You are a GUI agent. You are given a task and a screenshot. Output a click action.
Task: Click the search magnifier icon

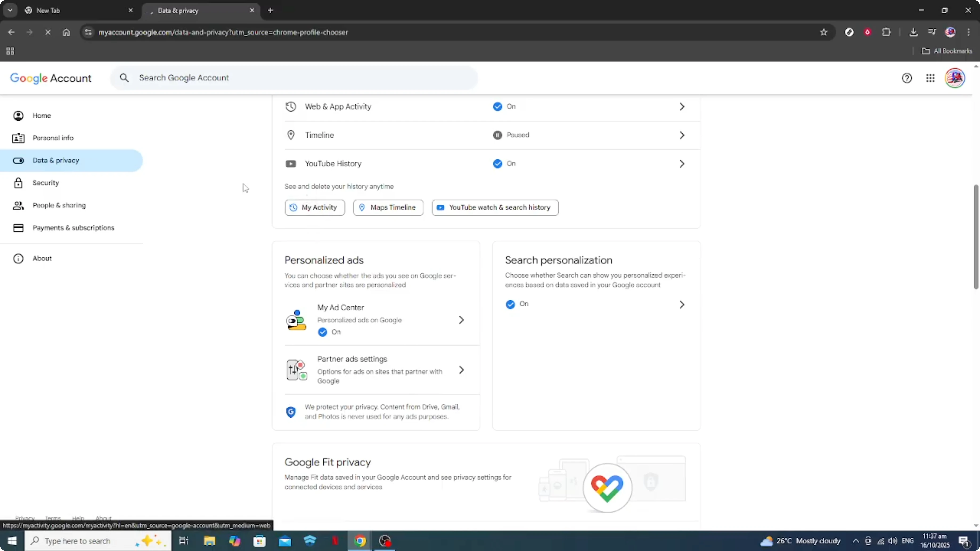[124, 78]
